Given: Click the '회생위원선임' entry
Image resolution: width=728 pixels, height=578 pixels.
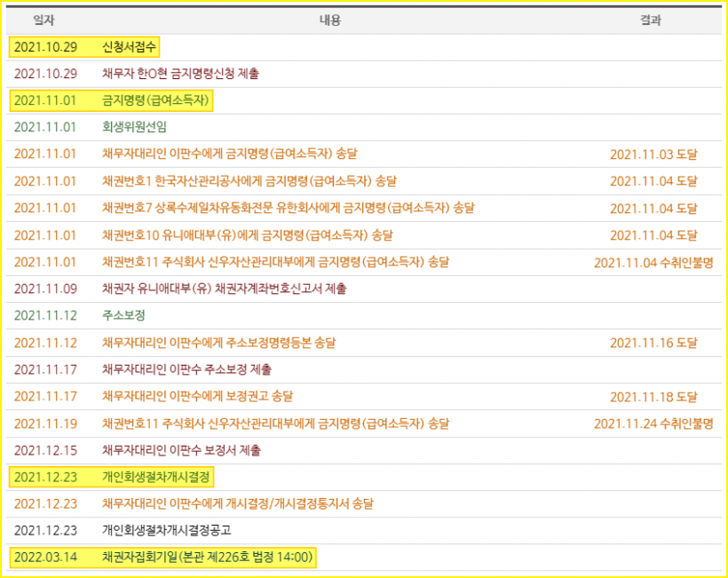Looking at the screenshot, I should tap(134, 127).
